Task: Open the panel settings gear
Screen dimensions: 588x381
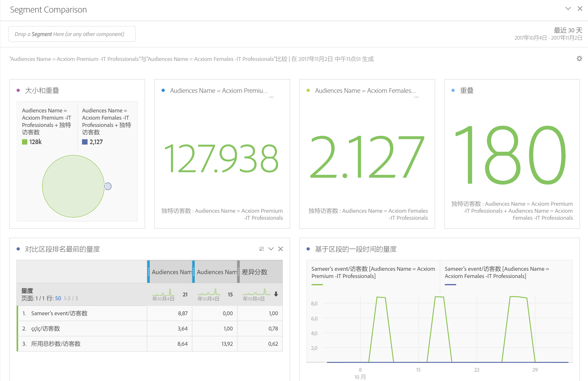Action: coord(579,59)
